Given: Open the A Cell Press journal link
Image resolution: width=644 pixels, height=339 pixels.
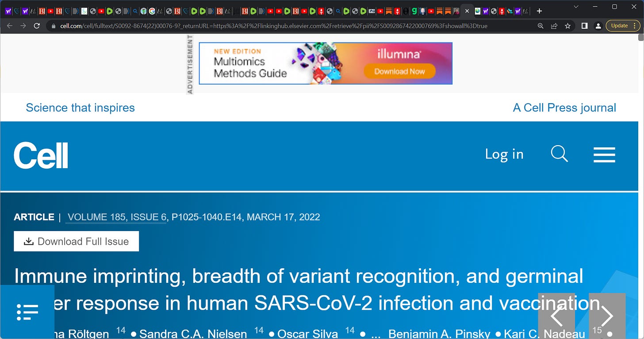Looking at the screenshot, I should tap(564, 108).
